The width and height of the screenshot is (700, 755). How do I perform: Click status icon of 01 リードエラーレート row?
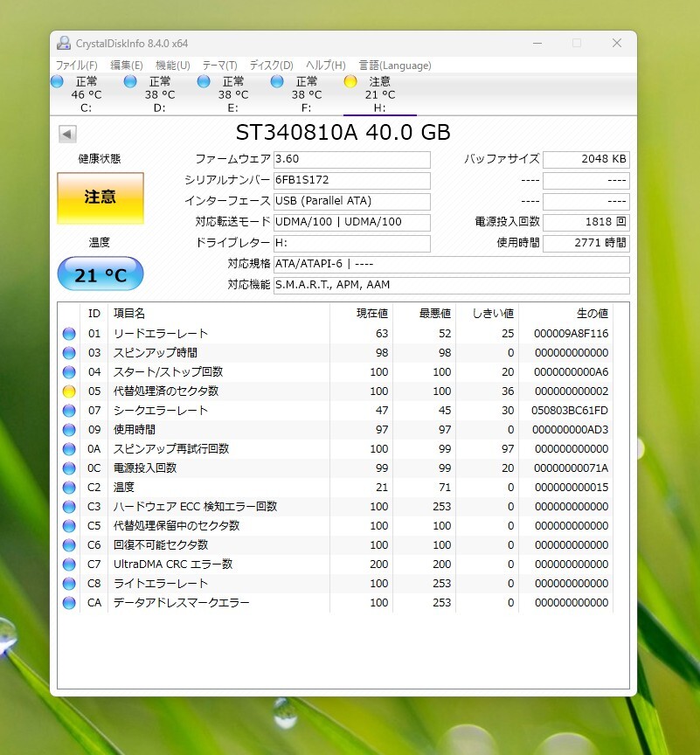[x=69, y=334]
